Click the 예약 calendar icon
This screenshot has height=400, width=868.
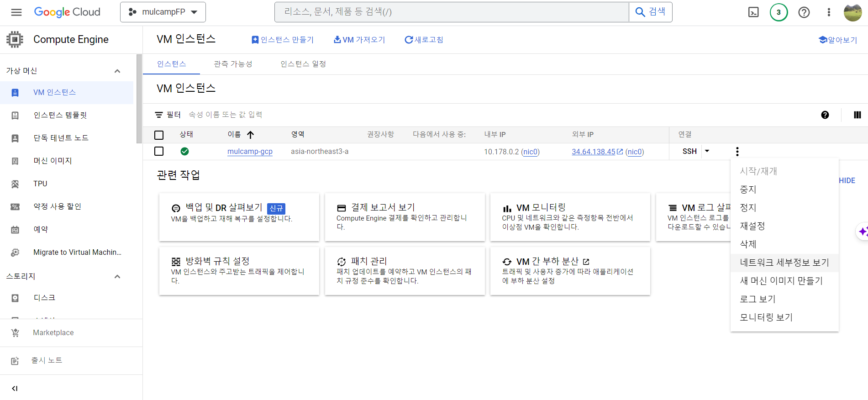click(15, 230)
